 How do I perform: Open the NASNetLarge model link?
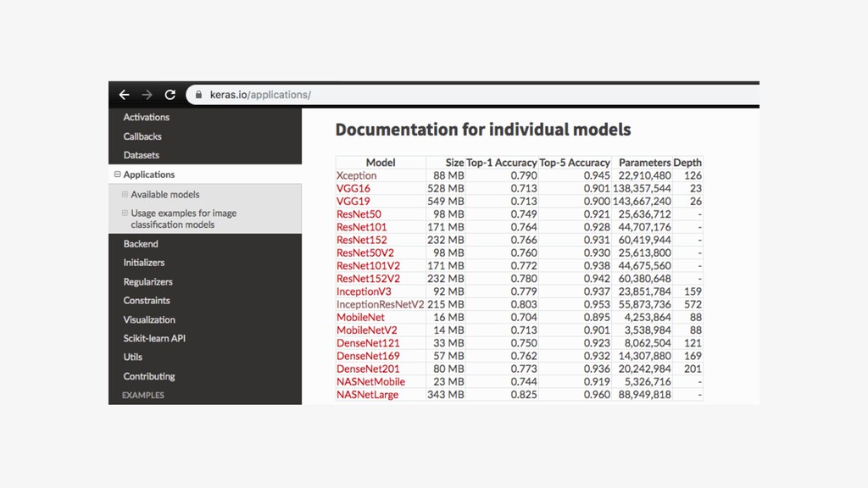pyautogui.click(x=368, y=395)
